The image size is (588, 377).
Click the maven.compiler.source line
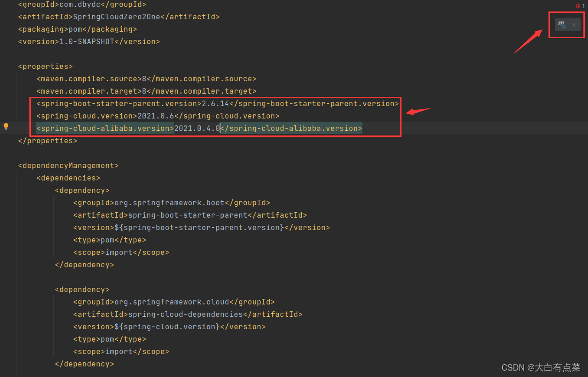[x=147, y=79]
